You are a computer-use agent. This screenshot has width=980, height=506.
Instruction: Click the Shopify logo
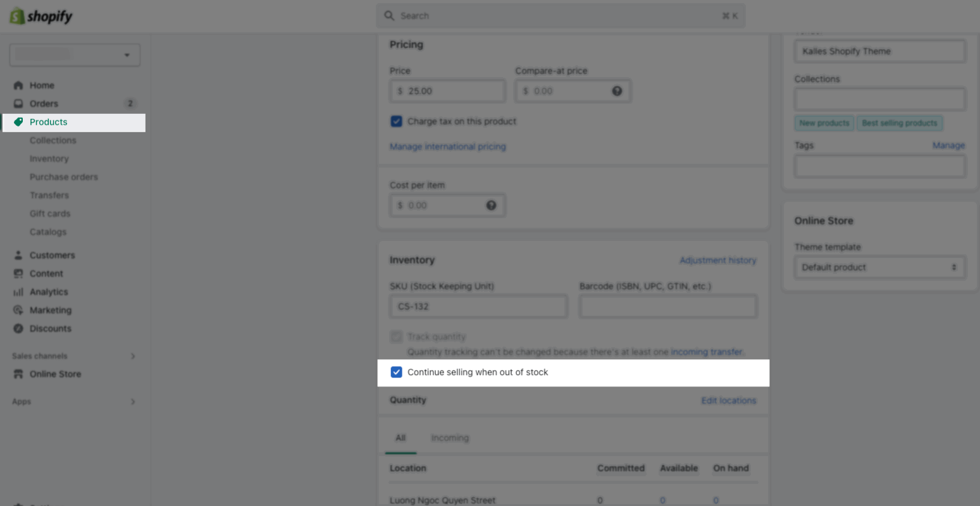(41, 16)
